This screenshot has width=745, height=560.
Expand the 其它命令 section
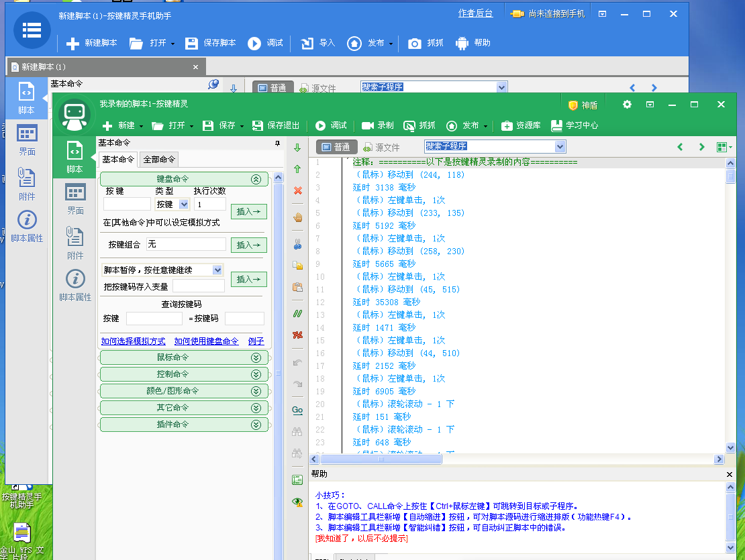click(x=256, y=408)
